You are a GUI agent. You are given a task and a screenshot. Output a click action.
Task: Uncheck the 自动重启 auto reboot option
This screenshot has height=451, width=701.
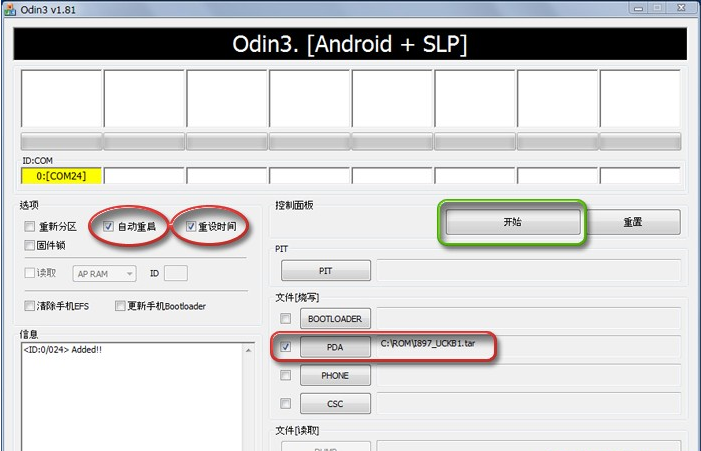pyautogui.click(x=108, y=227)
